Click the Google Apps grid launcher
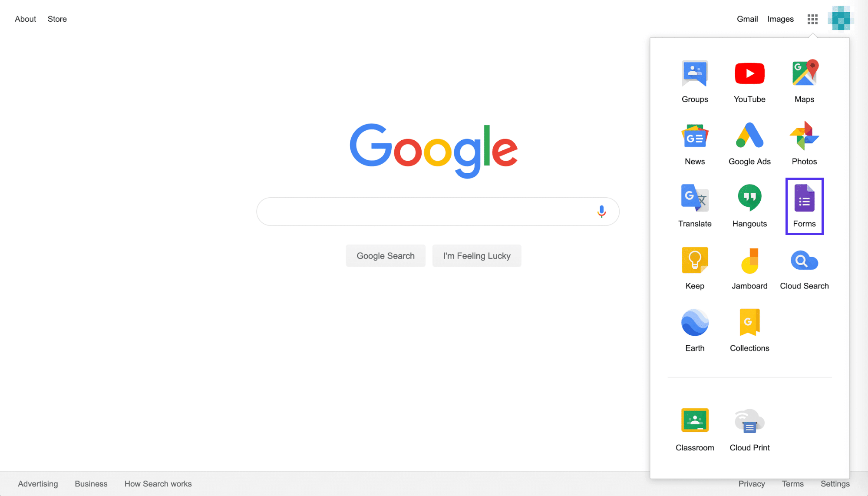This screenshot has width=868, height=496. pos(812,19)
